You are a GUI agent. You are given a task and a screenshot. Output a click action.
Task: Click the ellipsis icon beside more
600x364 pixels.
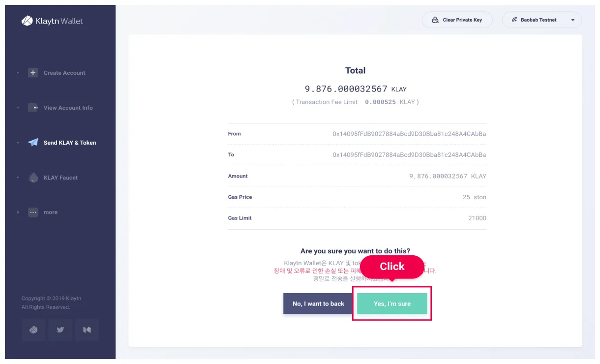pyautogui.click(x=33, y=212)
